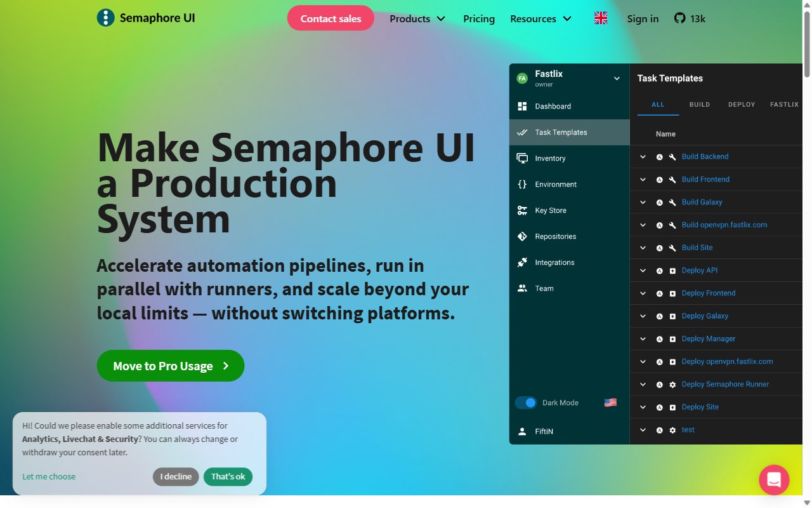Switch to the FASTLIX tab
The image size is (812, 508).
coord(784,104)
